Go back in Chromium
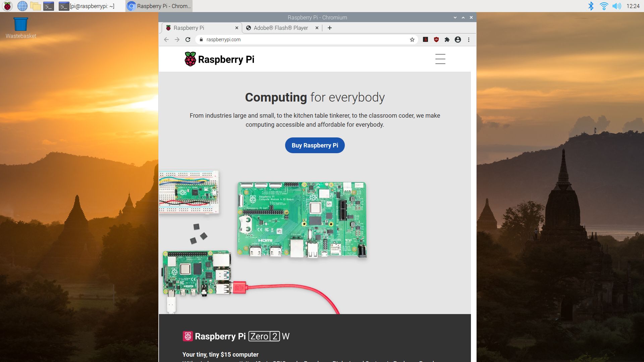Viewport: 644px width, 362px height. point(166,40)
